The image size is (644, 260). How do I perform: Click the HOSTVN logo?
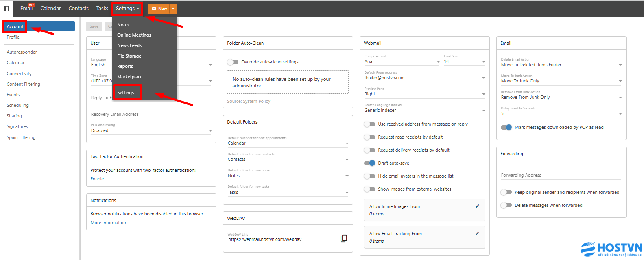point(611,249)
